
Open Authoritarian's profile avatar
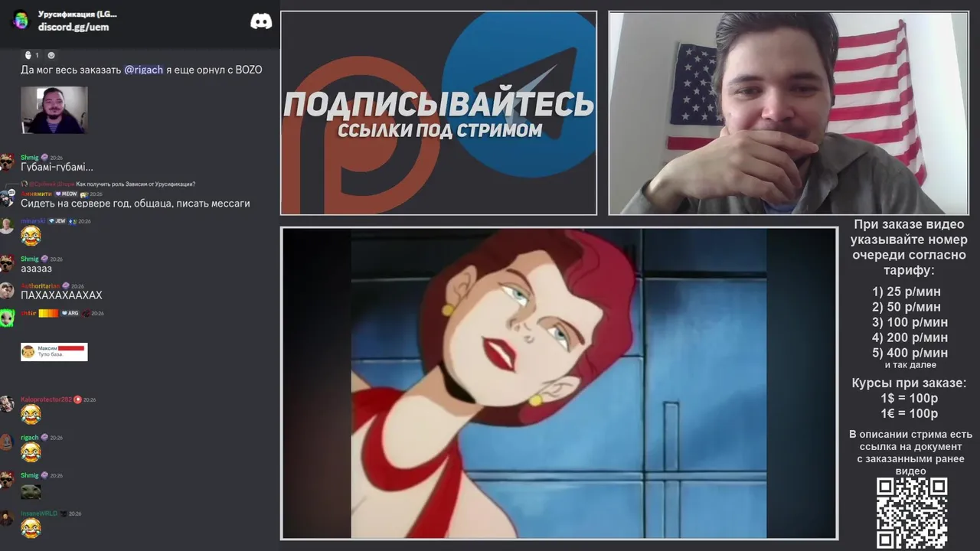coord(7,290)
